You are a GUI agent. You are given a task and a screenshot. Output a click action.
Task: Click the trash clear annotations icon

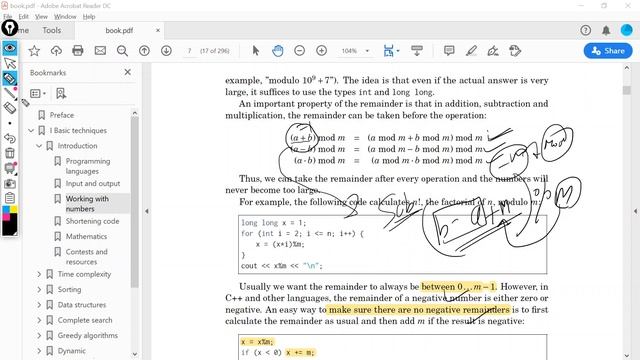pos(10,153)
